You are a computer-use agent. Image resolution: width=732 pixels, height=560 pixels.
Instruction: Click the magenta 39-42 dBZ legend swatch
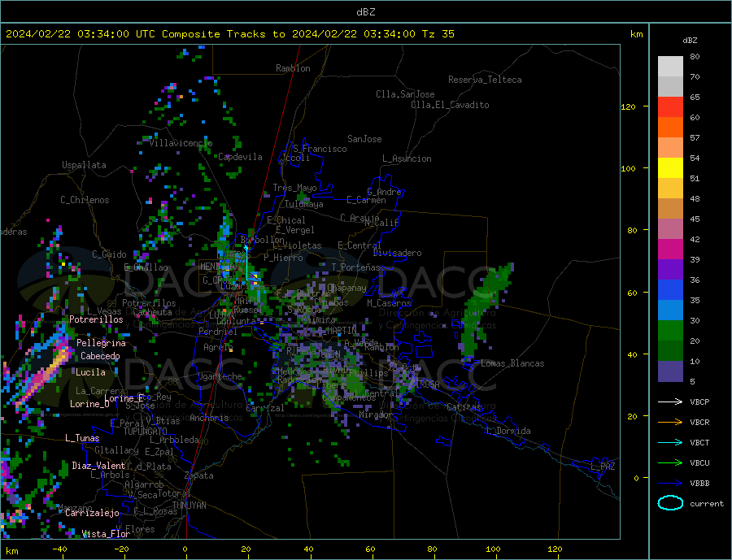pos(670,250)
